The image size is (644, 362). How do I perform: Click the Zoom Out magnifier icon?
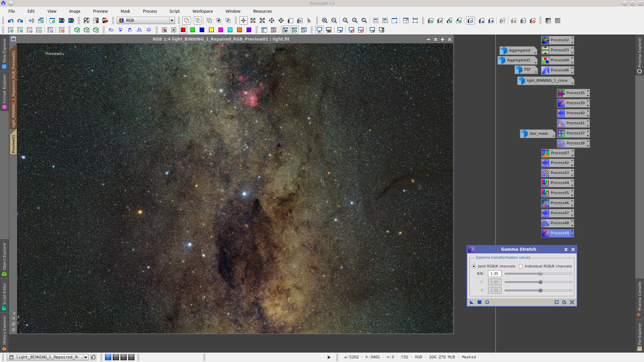coord(334,21)
